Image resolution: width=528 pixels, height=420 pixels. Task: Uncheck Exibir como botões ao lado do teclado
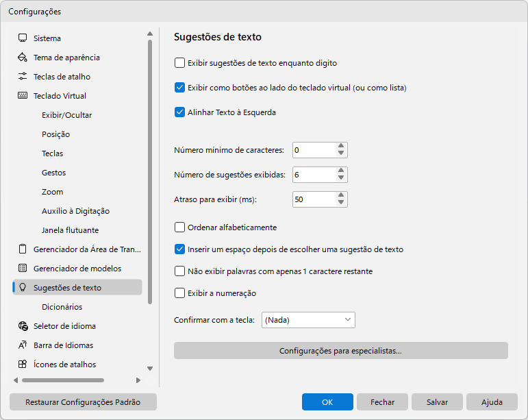click(179, 88)
